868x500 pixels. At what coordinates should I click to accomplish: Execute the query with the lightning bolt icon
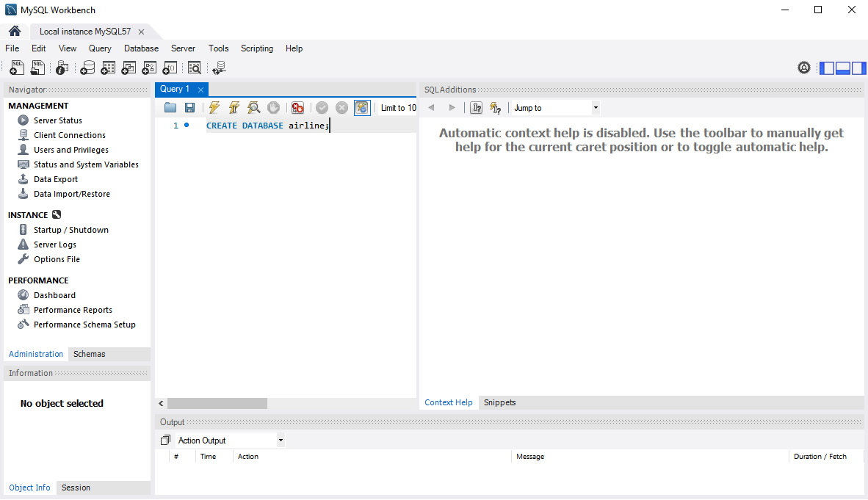coord(214,108)
